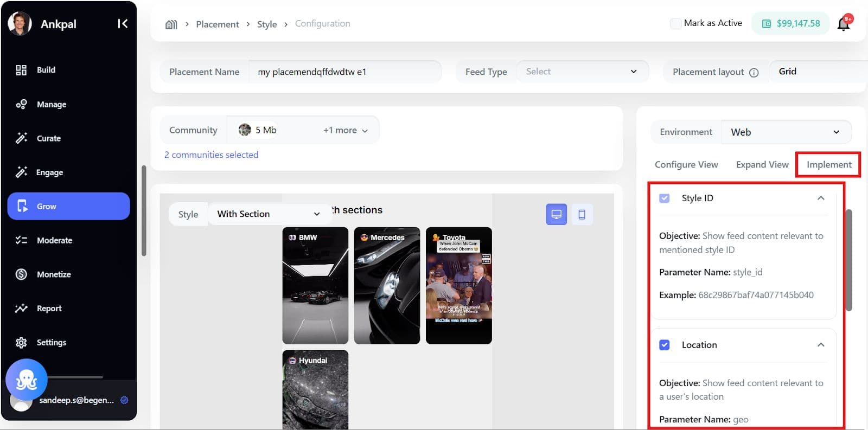The height and width of the screenshot is (430, 868).
Task: Click the Placement layout info icon
Action: pos(754,73)
